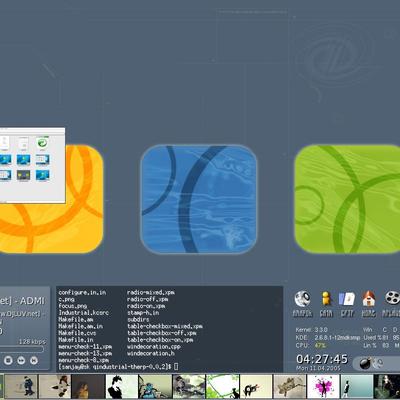Screen dimensions: 400x400
Task: Seek using the music player progress bar
Action: [22, 349]
